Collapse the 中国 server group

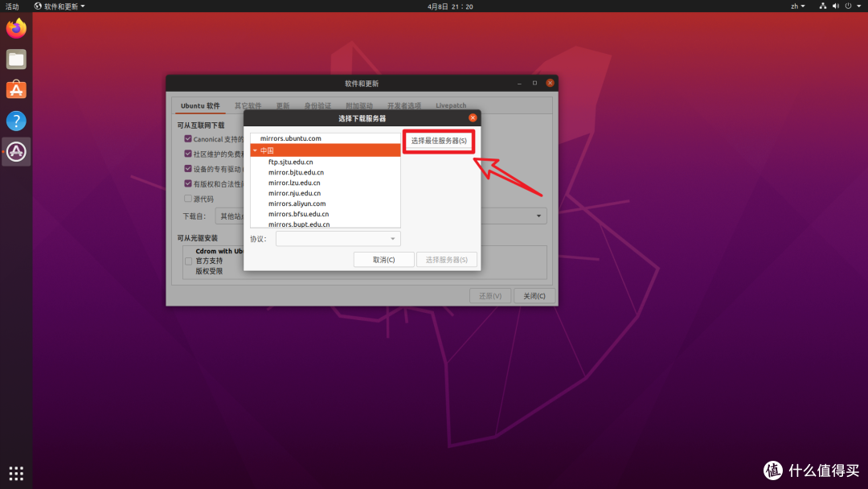tap(255, 149)
